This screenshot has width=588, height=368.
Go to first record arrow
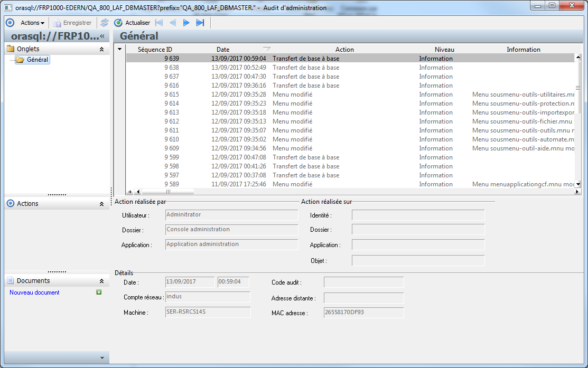point(159,23)
